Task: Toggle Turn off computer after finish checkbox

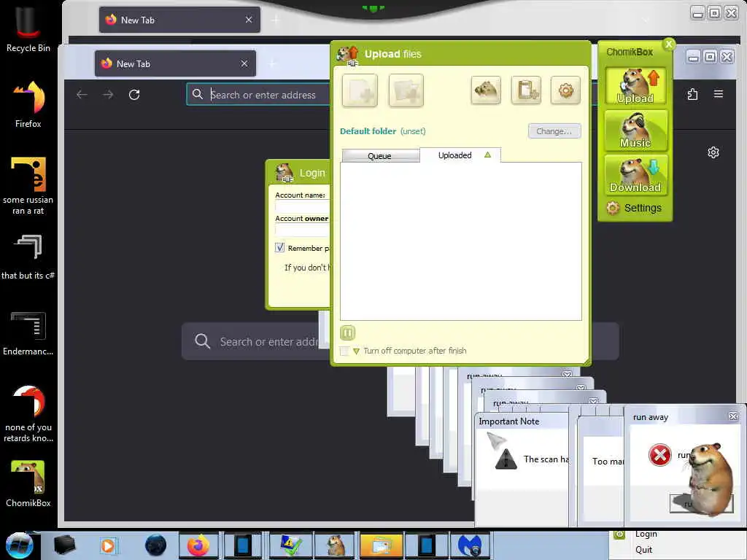Action: coord(344,351)
